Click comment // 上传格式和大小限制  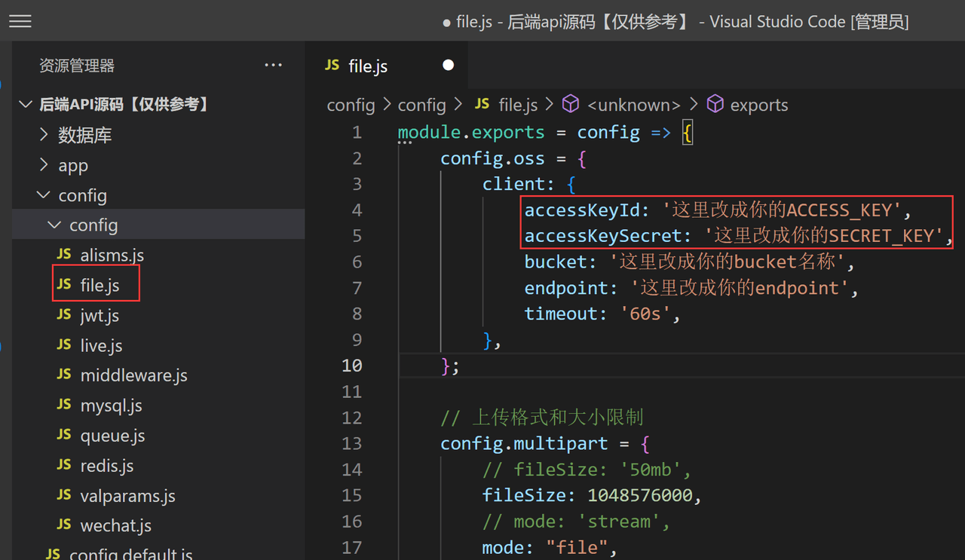[541, 418]
